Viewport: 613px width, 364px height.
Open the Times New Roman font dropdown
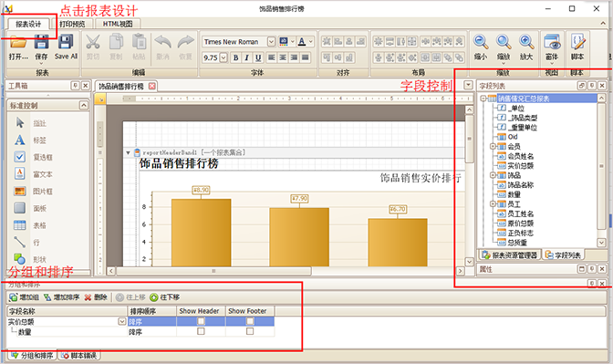coord(271,41)
